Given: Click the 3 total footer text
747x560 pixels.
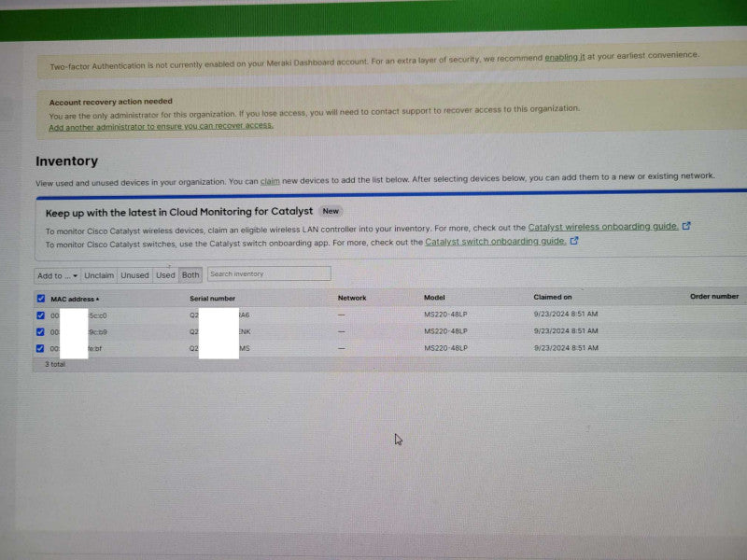Looking at the screenshot, I should pos(55,364).
